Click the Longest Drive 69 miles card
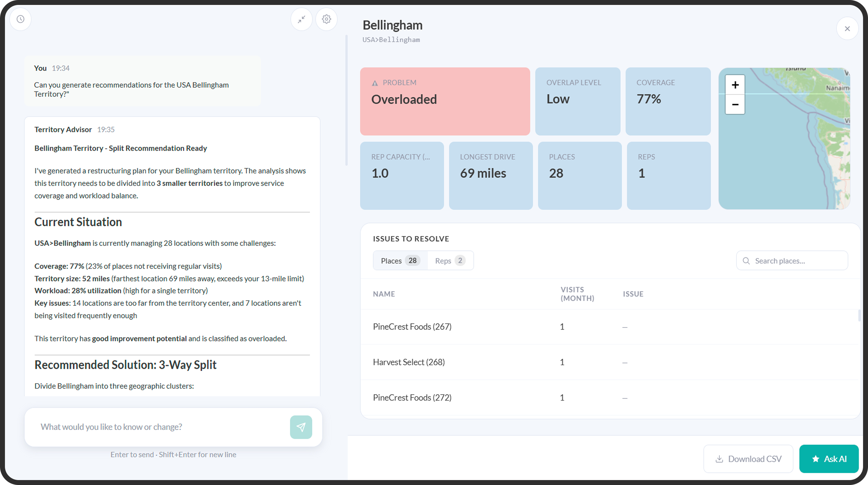The height and width of the screenshot is (485, 868). coord(491,175)
